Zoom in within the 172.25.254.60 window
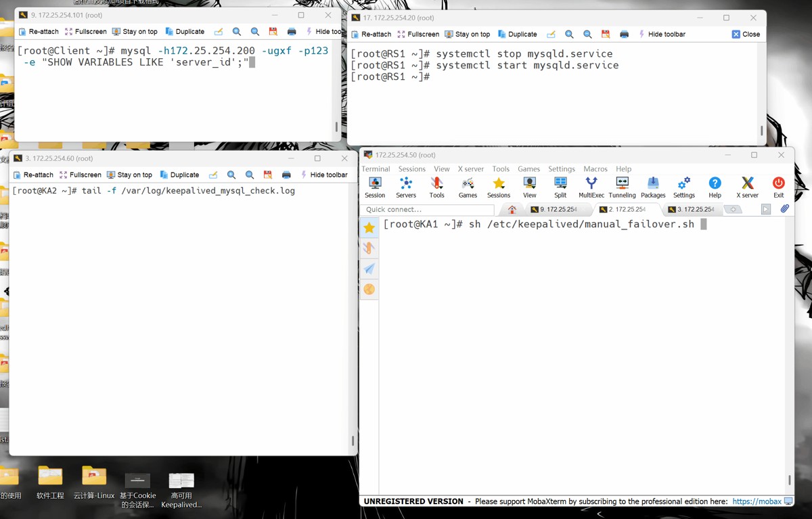 click(x=231, y=175)
